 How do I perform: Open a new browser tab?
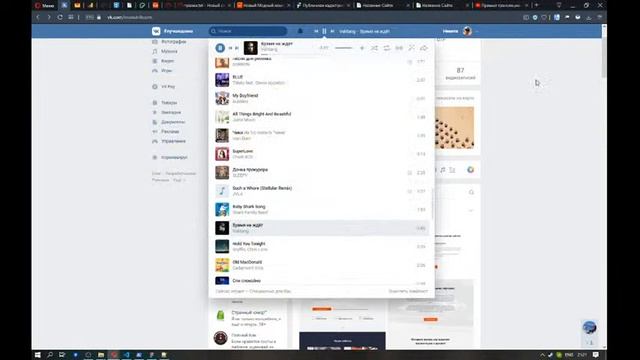[536, 5]
